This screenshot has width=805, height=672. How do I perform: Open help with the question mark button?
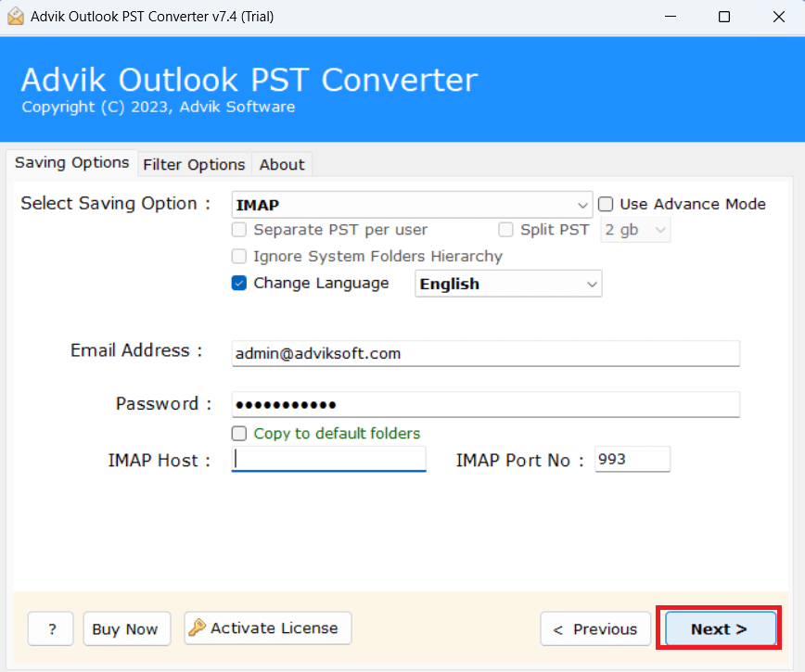click(x=51, y=628)
